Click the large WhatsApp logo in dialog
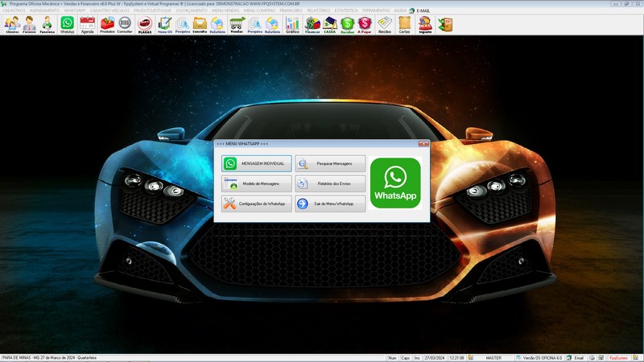 pyautogui.click(x=395, y=183)
